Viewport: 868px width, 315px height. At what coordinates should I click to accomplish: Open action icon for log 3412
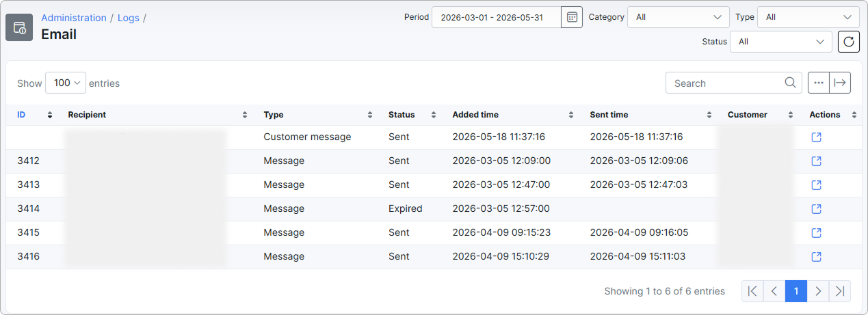[816, 161]
